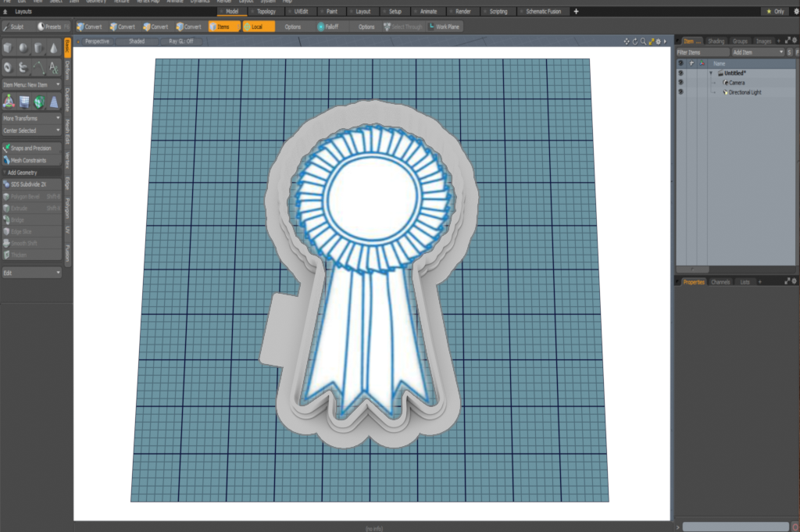This screenshot has width=800, height=532.
Task: Click the Item panel settings gear
Action: point(795,41)
